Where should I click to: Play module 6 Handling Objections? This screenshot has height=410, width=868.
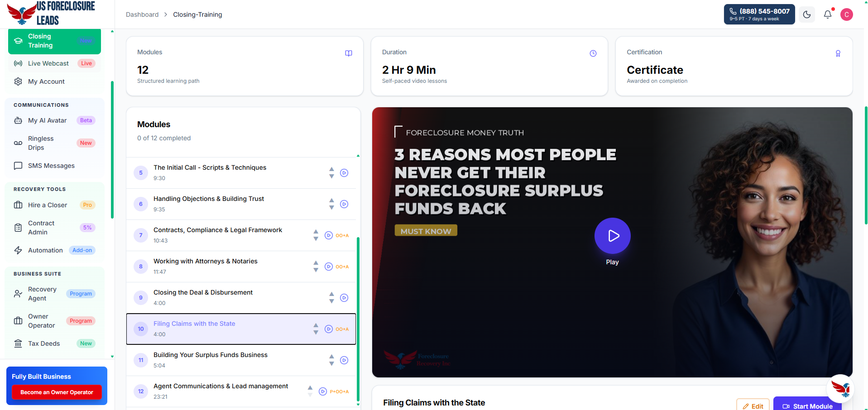coord(344,204)
